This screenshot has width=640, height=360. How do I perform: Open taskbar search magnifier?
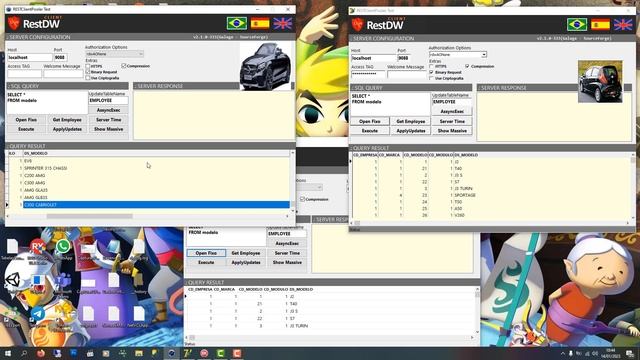point(24,353)
